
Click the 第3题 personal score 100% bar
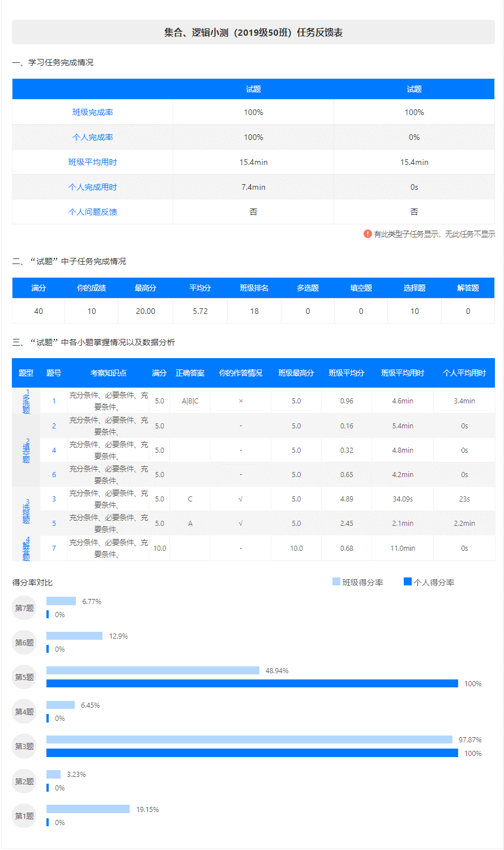pyautogui.click(x=252, y=753)
